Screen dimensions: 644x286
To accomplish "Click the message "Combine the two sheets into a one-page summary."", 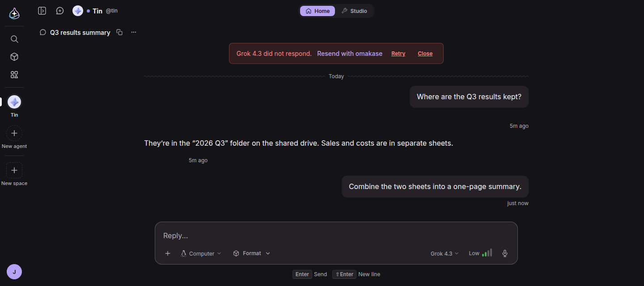I will (435, 186).
